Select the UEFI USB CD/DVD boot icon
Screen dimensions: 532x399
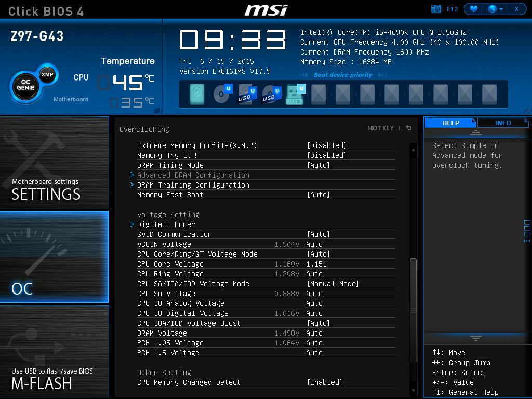[271, 94]
